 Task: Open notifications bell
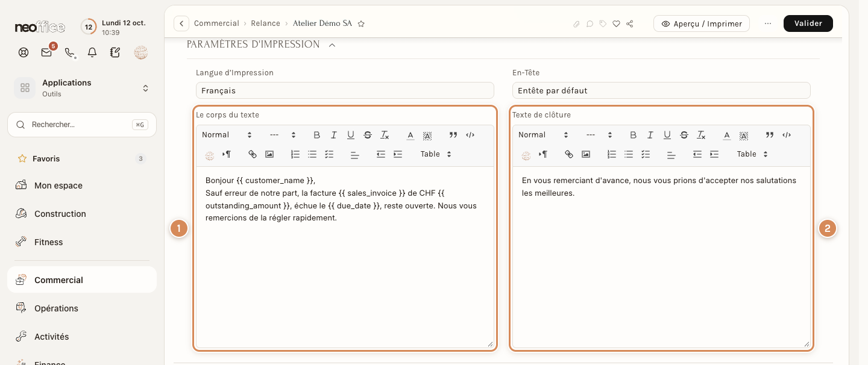coord(92,52)
